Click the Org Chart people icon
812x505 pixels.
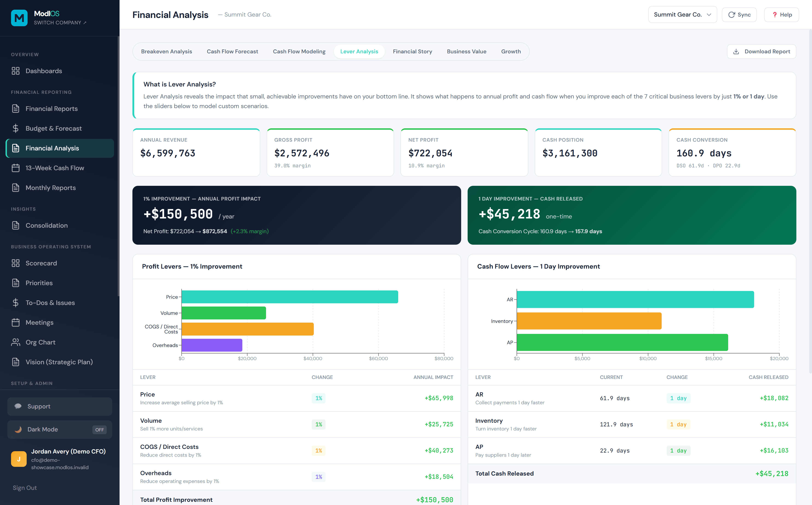pos(15,342)
